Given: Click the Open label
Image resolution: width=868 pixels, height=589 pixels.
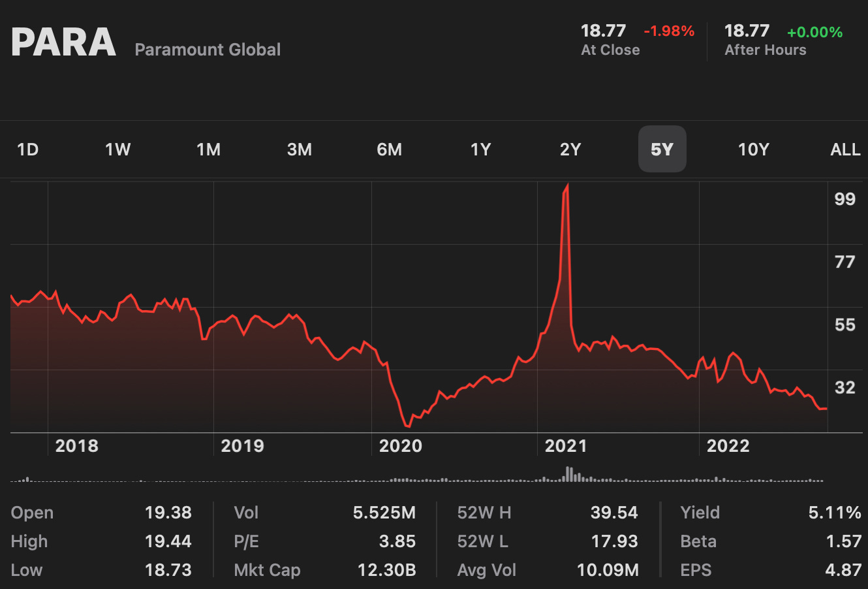Looking at the screenshot, I should click(32, 513).
